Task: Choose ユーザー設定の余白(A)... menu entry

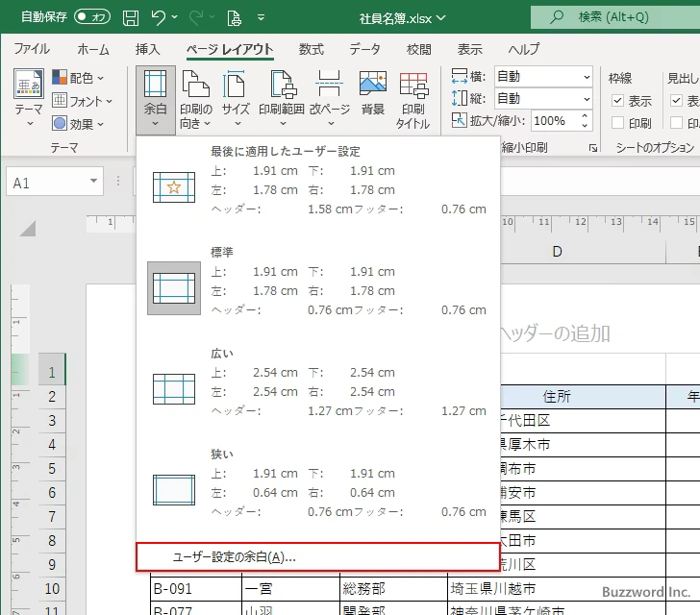Action: tap(318, 557)
